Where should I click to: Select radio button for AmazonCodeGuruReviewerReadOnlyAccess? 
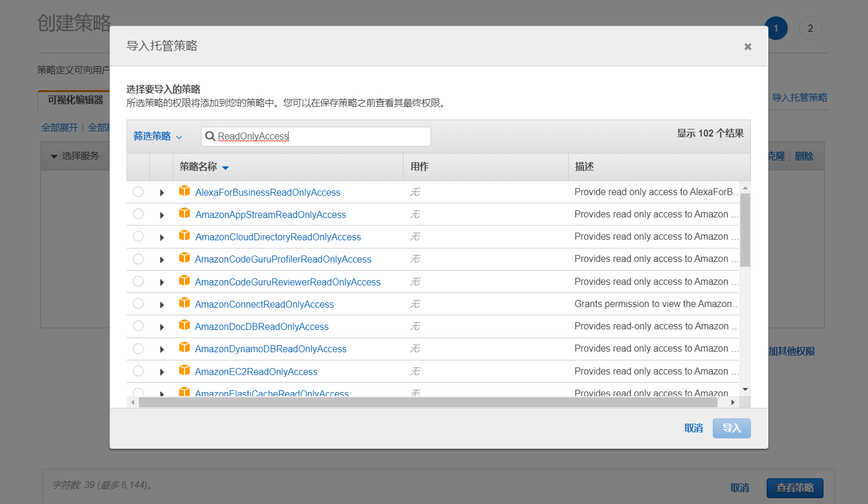tap(138, 281)
